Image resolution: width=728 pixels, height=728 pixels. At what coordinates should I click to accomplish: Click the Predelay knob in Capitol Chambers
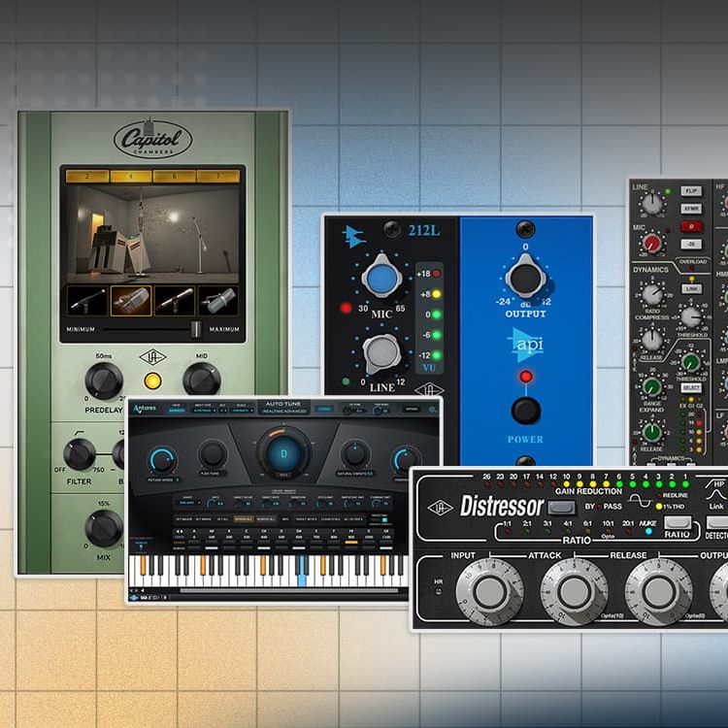(x=104, y=381)
